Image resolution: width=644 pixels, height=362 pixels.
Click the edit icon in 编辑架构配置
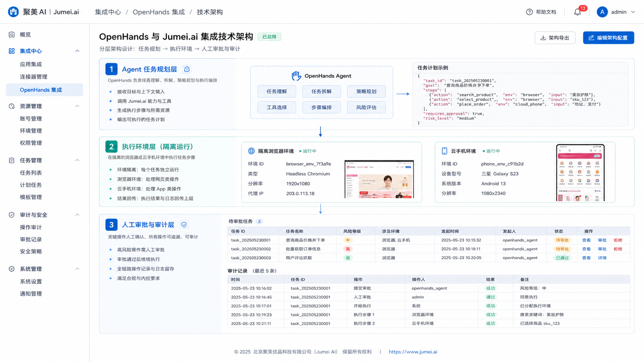point(591,38)
